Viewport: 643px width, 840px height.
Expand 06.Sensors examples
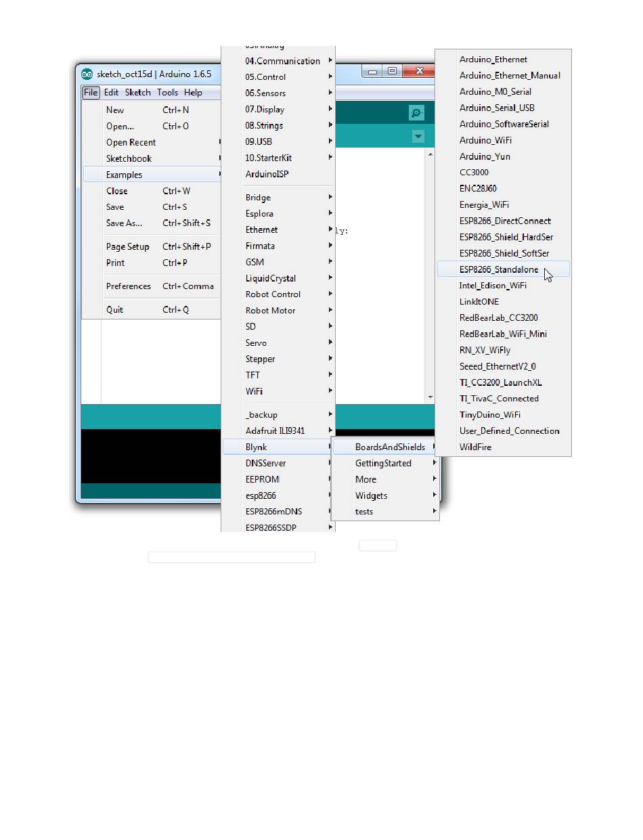point(279,93)
